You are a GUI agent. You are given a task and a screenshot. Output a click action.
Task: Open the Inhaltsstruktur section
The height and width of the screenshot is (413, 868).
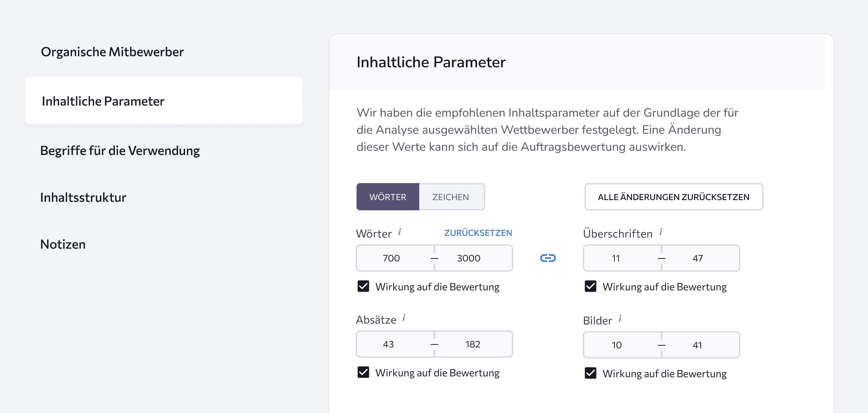coord(83,197)
